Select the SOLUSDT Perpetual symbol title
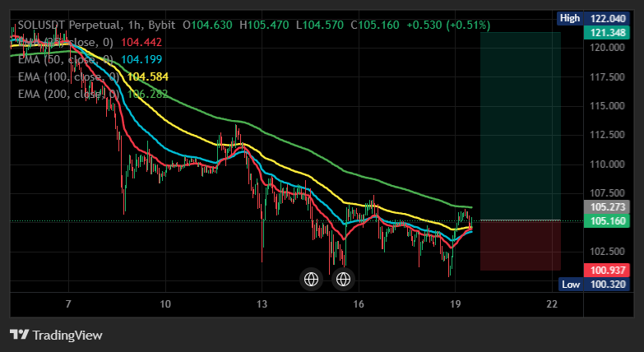Image resolution: width=644 pixels, height=352 pixels. pos(70,25)
